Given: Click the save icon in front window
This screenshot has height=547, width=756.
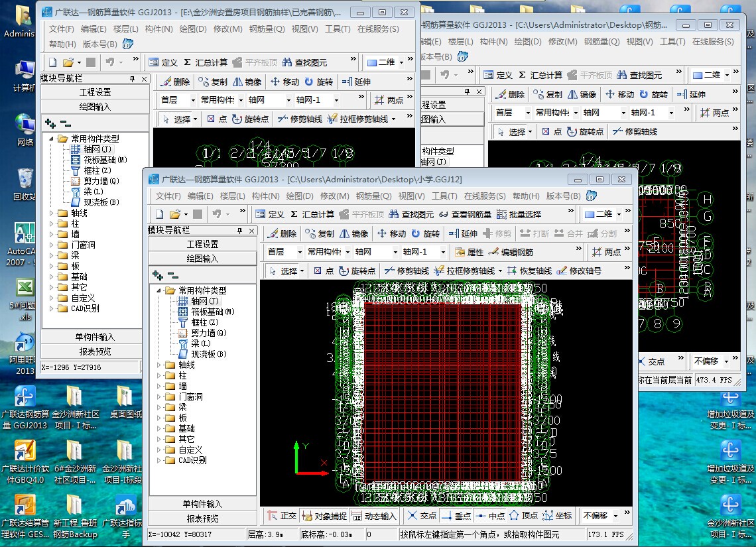Looking at the screenshot, I should click(197, 214).
